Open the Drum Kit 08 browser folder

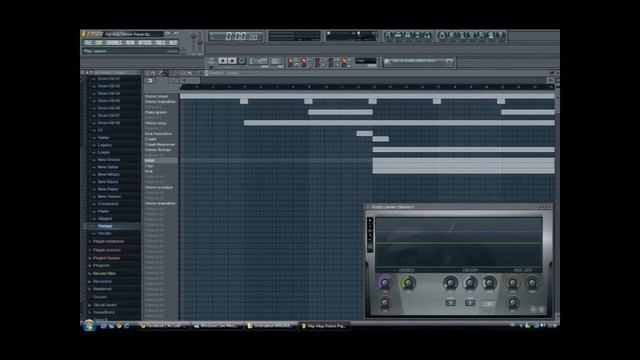[x=109, y=122]
